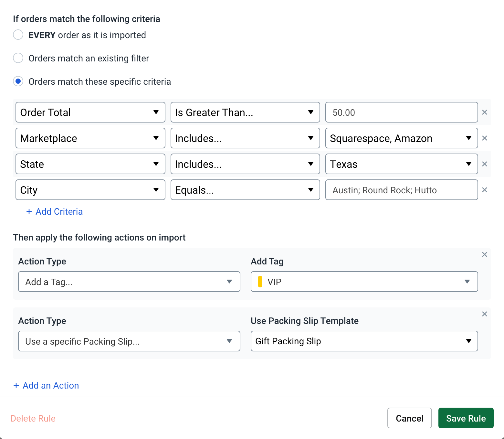Edit the Austin; Round Rock; Hutto field
The image size is (504, 439).
click(x=402, y=190)
